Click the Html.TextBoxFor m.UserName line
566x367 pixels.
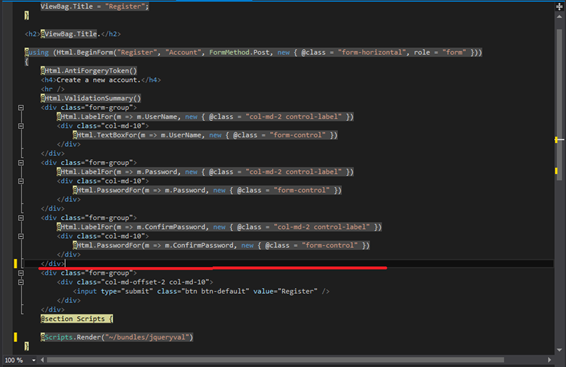[x=205, y=135]
